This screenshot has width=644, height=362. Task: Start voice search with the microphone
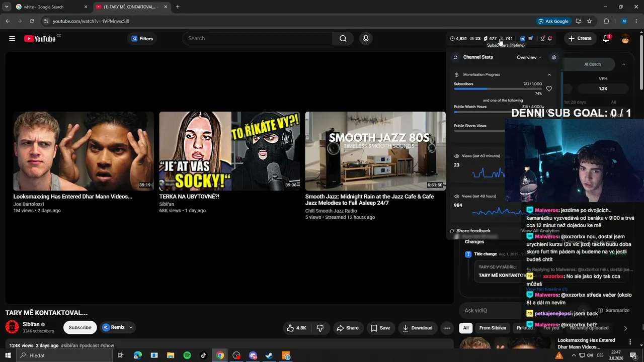point(366,39)
